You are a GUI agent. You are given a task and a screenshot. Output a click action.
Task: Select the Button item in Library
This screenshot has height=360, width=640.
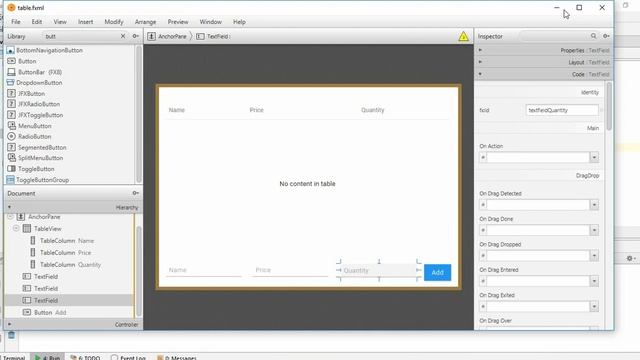point(27,61)
